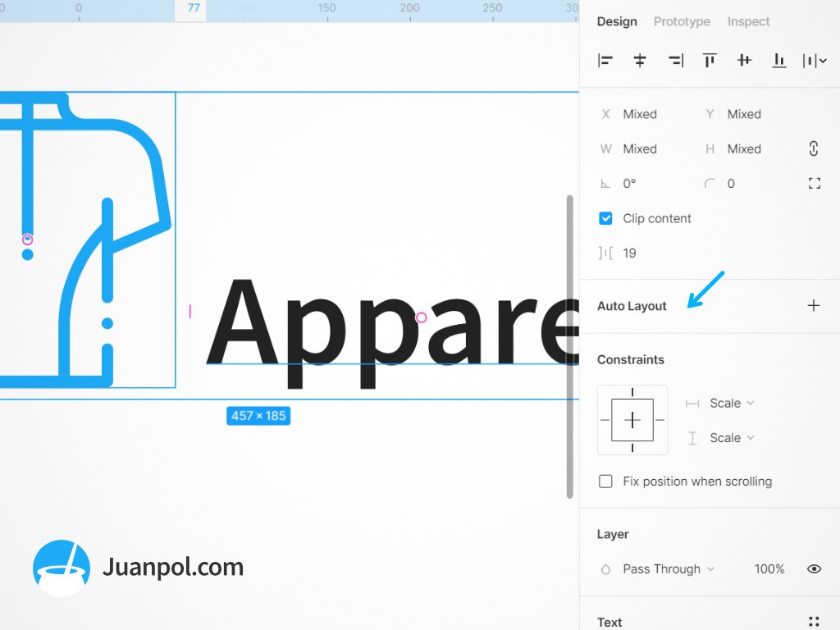Visit the Juanpol.com link
The height and width of the screenshot is (630, 840).
(174, 567)
